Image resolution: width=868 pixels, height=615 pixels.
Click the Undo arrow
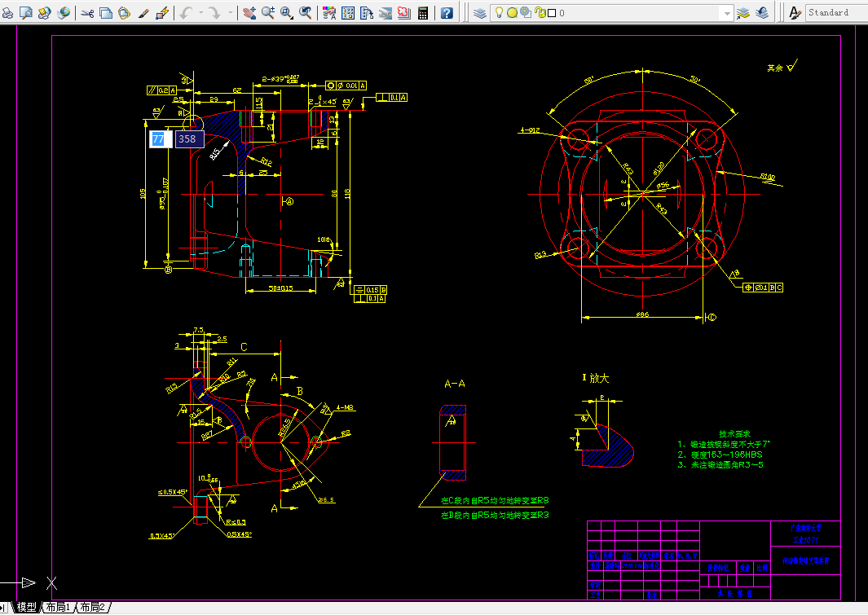[x=186, y=13]
